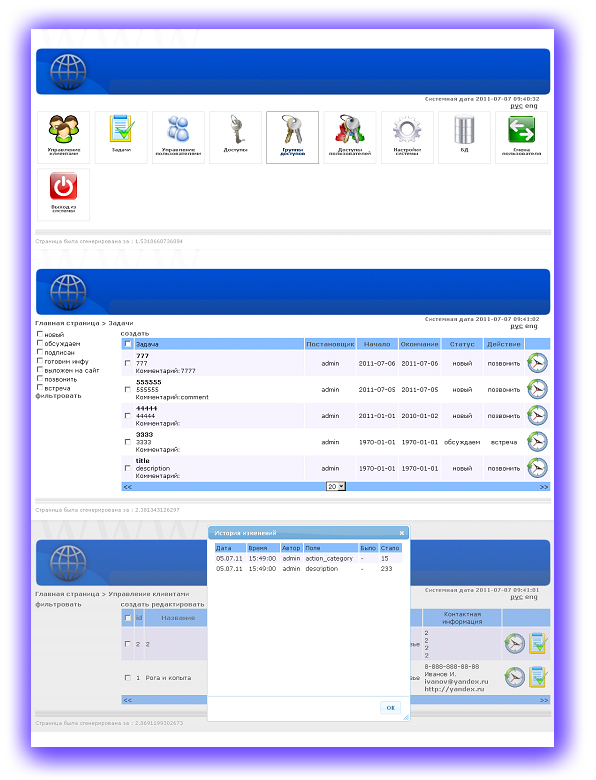The image size is (596, 780).
Task: Click Выход из системы power icon
Action: (x=64, y=195)
